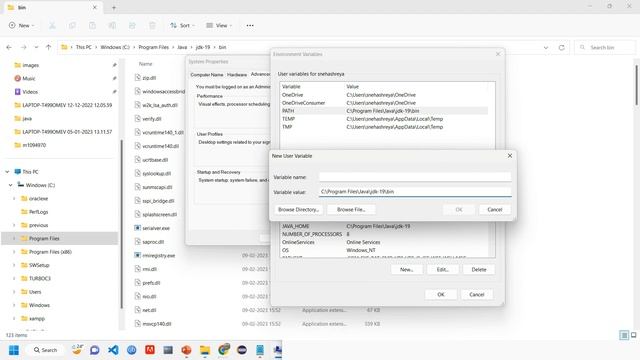Go back with the Back arrow

(x=9, y=47)
